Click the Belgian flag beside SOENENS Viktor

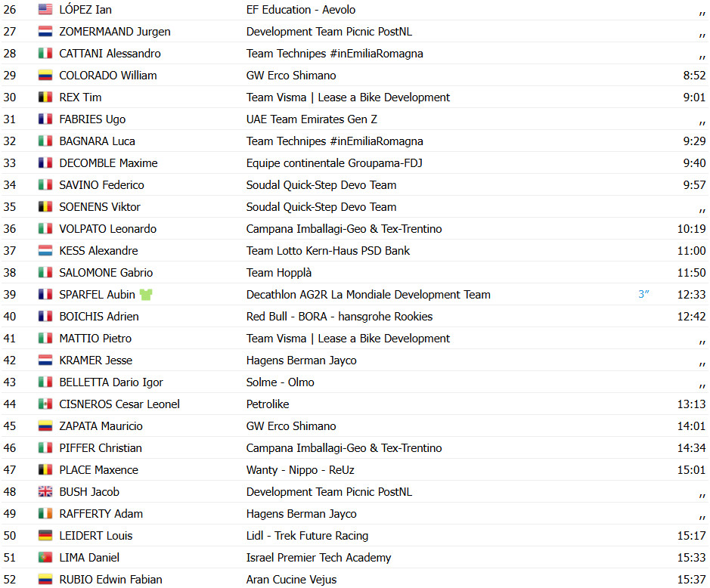tap(45, 206)
